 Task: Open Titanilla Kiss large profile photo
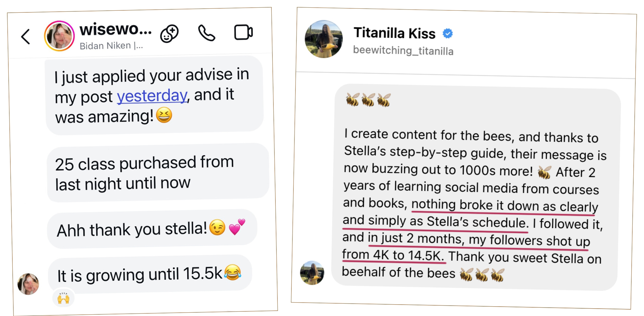coord(324,39)
